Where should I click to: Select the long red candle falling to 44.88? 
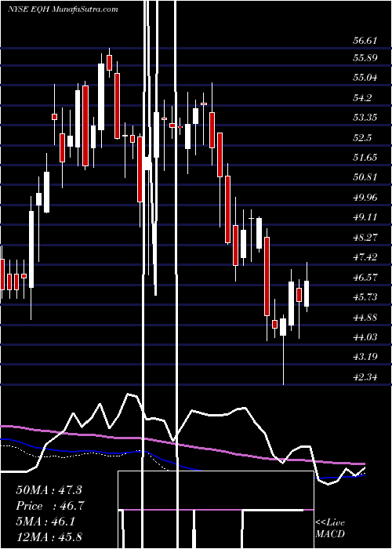click(267, 276)
